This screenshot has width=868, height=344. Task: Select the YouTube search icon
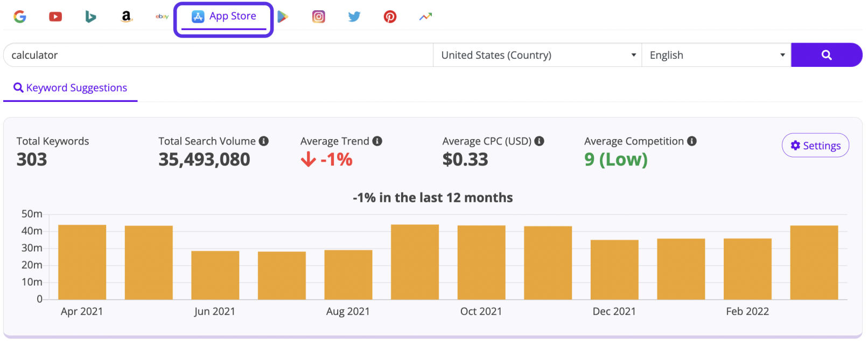[55, 16]
